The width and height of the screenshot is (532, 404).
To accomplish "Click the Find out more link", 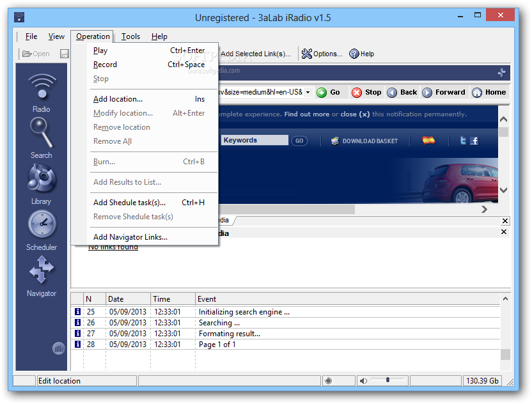I will click(x=307, y=114).
